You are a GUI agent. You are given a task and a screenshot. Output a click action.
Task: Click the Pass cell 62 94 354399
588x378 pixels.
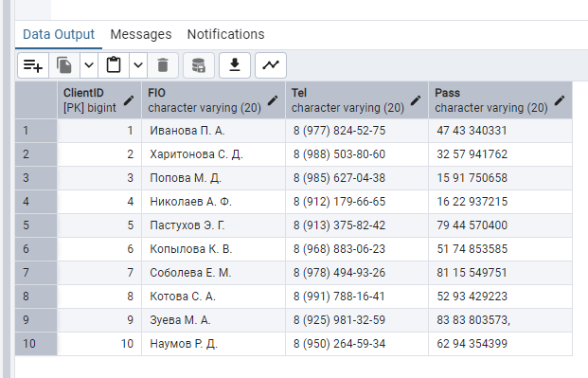point(500,344)
